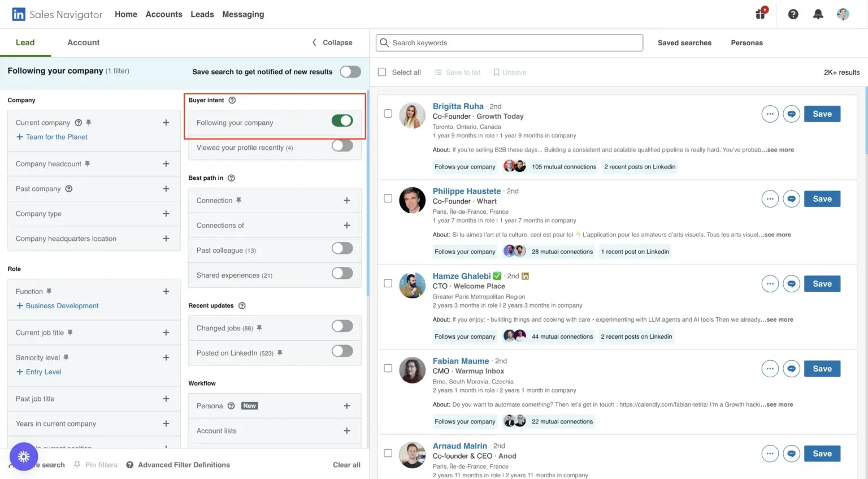The image size is (868, 479).
Task: Open more options for Fabian Maume
Action: [770, 368]
